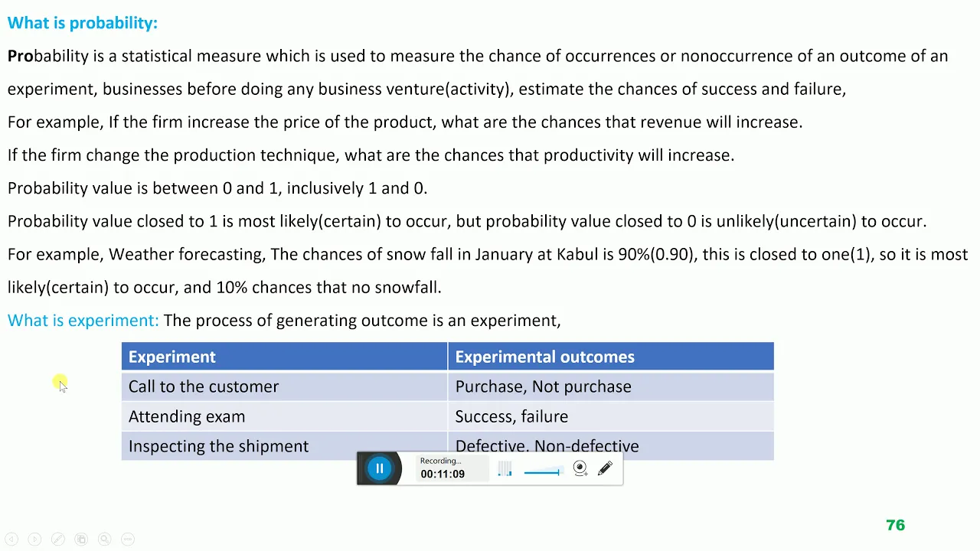Click the 'What is probability:' heading
Image resolution: width=980 pixels, height=551 pixels.
83,23
